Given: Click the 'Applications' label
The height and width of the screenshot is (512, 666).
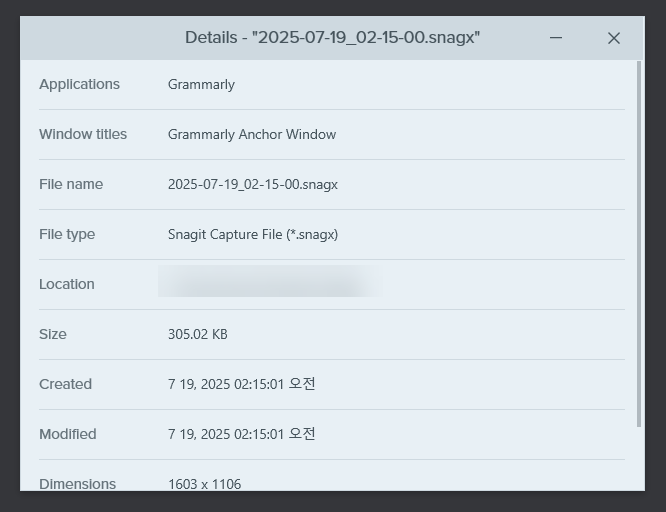Looking at the screenshot, I should point(79,85).
